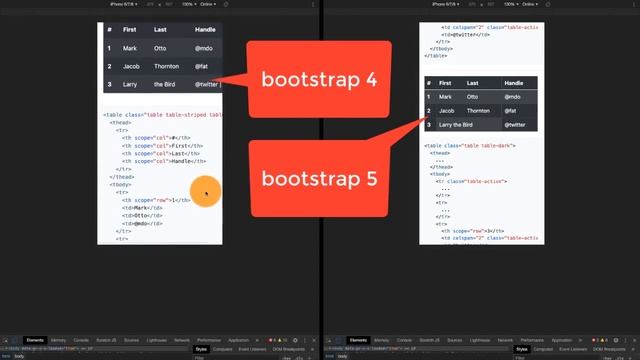
Task: Open zoom 100% dropdown in left window
Action: 189,4
